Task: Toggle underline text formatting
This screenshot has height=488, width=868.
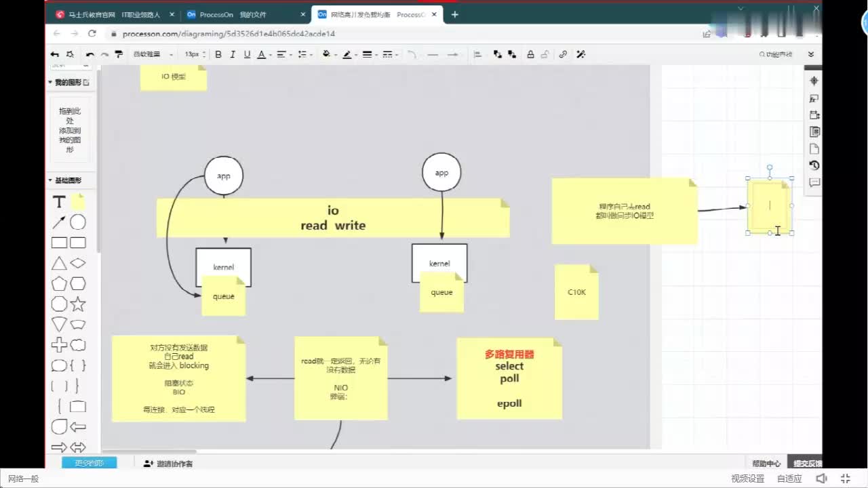Action: [247, 54]
